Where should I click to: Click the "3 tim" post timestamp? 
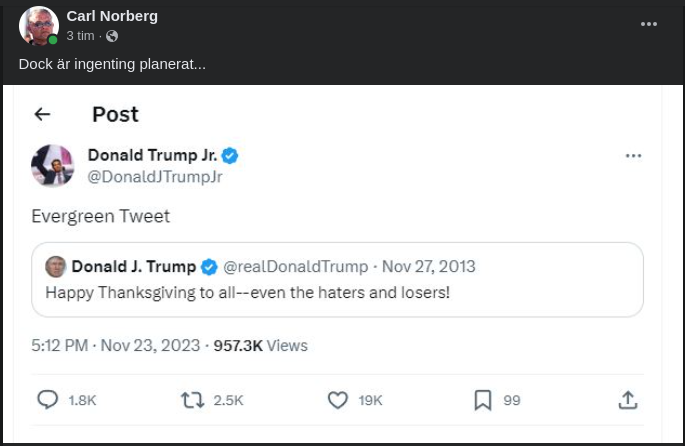coord(80,36)
